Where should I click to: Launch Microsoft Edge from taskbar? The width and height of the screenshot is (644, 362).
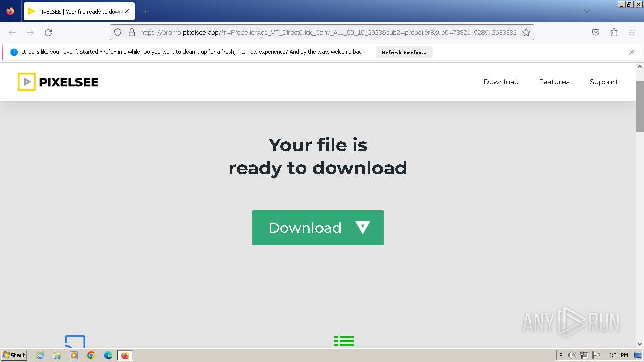click(x=108, y=355)
